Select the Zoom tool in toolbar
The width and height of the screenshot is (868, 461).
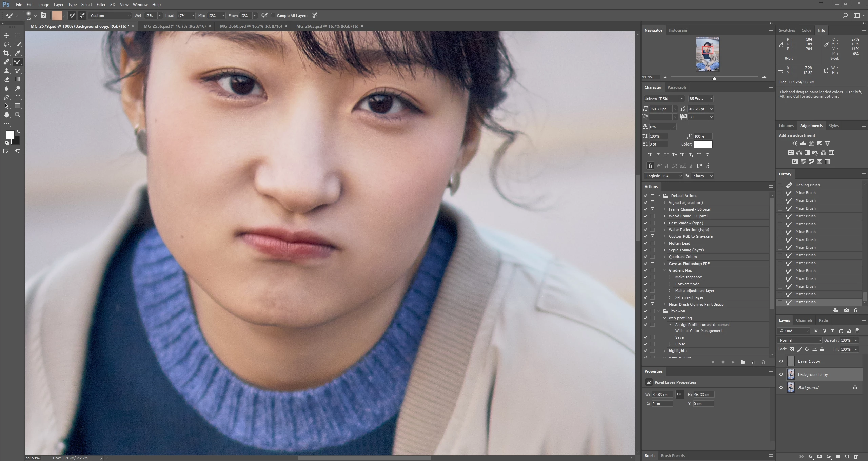18,115
